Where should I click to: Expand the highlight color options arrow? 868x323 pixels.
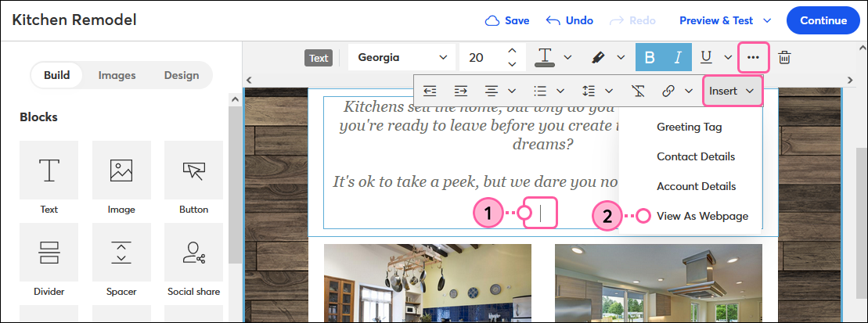621,58
